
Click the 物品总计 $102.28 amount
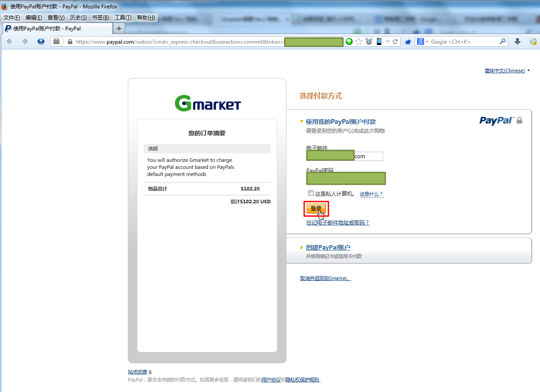tap(250, 189)
